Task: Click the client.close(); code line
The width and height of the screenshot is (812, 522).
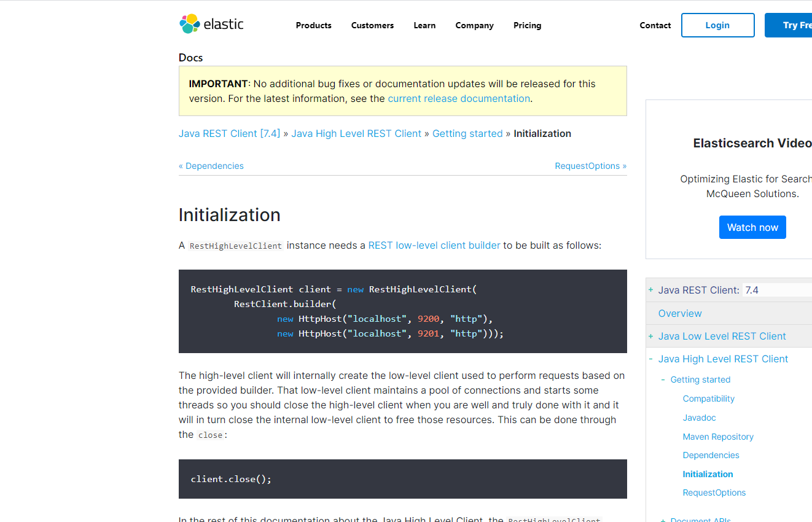Action: [x=231, y=479]
